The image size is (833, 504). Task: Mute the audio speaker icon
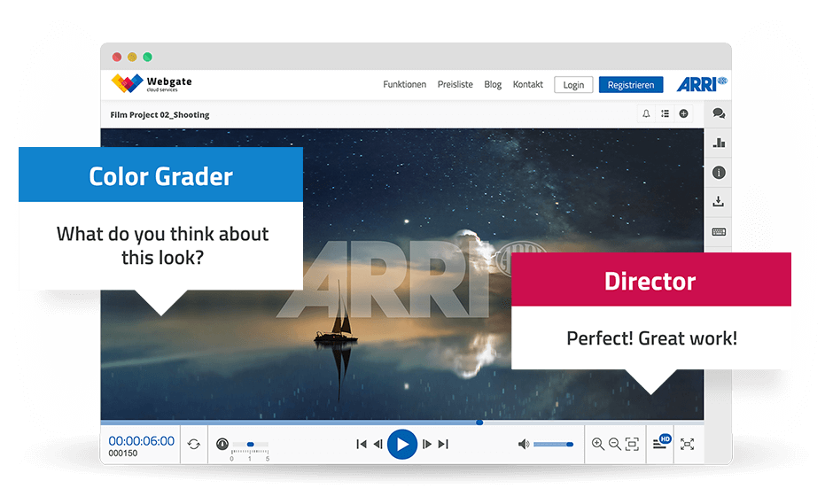pyautogui.click(x=523, y=444)
